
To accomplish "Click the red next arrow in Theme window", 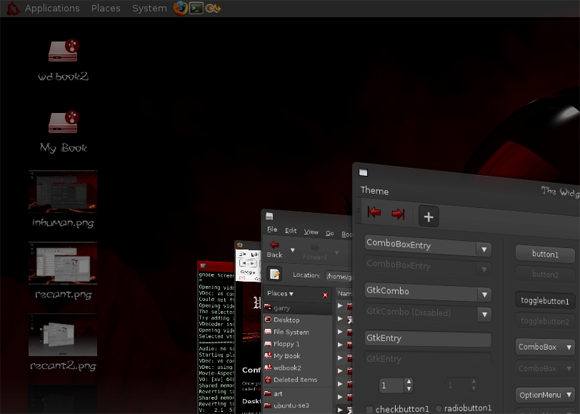I will (398, 214).
